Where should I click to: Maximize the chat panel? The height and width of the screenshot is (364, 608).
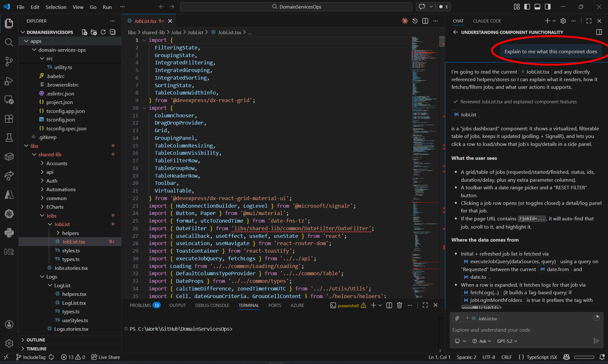pyautogui.click(x=589, y=21)
